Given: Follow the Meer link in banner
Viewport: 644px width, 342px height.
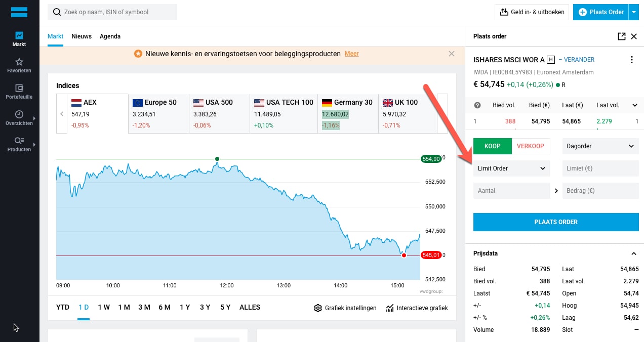Looking at the screenshot, I should 352,54.
